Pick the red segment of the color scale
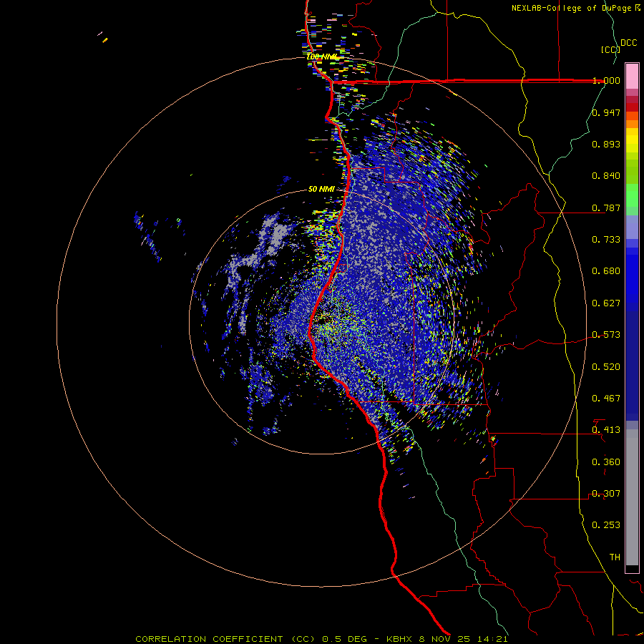The image size is (644, 644). point(632,107)
